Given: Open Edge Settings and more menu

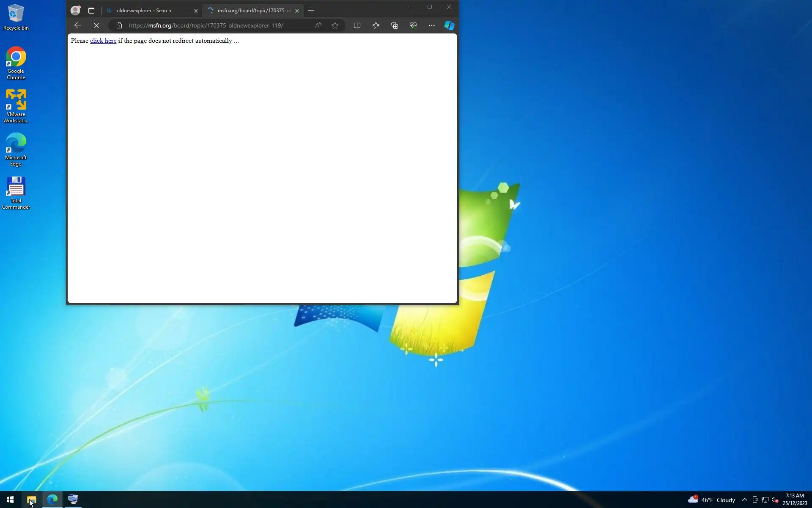Looking at the screenshot, I should click(x=431, y=25).
